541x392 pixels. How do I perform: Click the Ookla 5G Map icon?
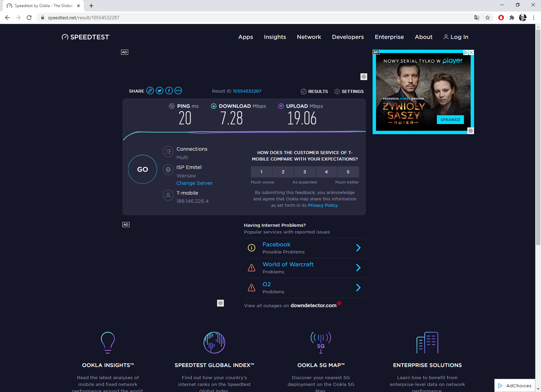tap(321, 342)
